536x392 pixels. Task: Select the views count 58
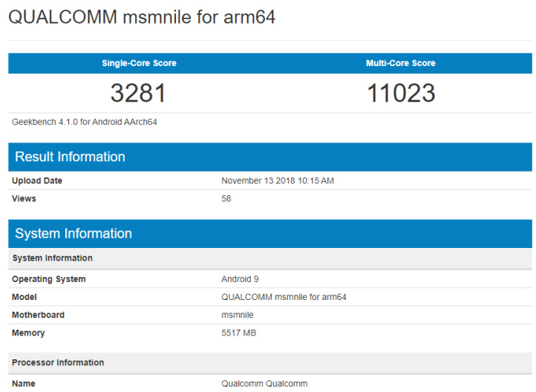click(x=226, y=198)
